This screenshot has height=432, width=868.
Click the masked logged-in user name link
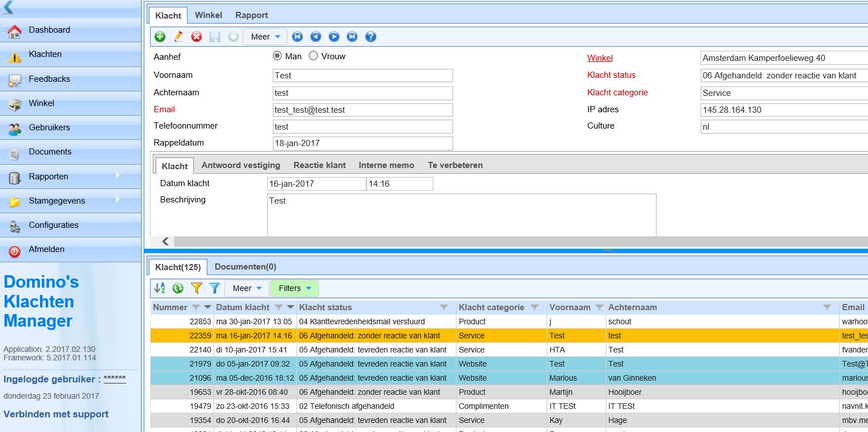114,378
